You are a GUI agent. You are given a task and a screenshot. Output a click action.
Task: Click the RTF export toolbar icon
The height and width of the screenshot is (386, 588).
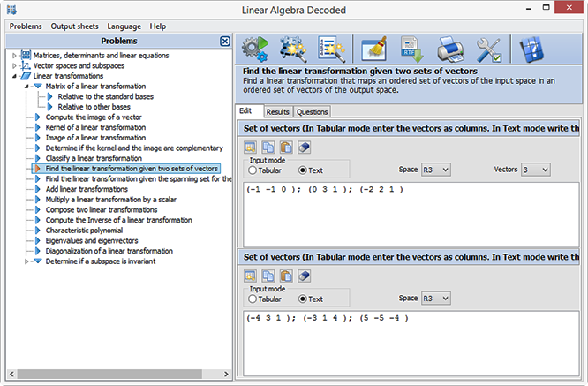(411, 49)
